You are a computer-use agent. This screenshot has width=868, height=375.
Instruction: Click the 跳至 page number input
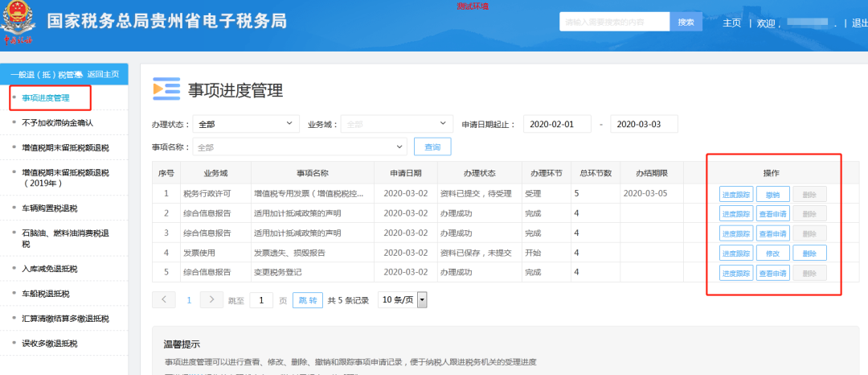(261, 300)
